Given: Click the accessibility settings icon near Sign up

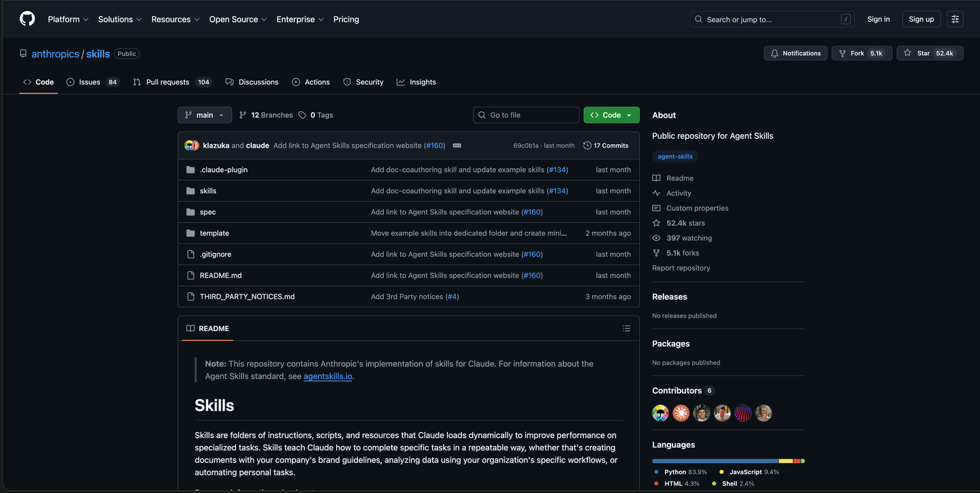Looking at the screenshot, I should [x=955, y=19].
